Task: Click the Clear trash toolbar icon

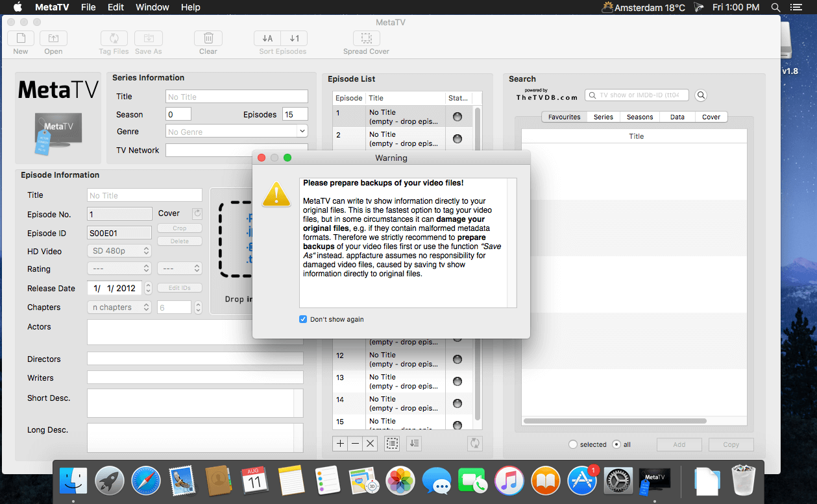Action: point(208,38)
